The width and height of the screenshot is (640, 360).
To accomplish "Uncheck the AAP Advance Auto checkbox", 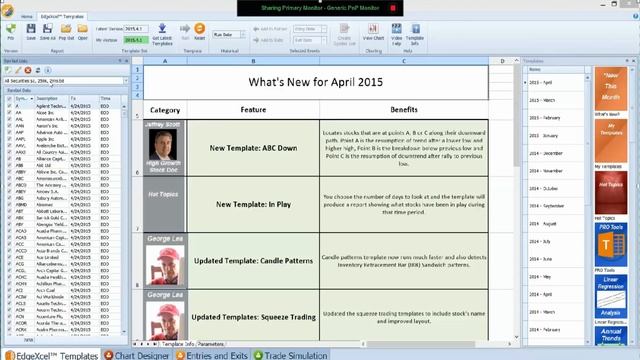I will tap(9, 132).
